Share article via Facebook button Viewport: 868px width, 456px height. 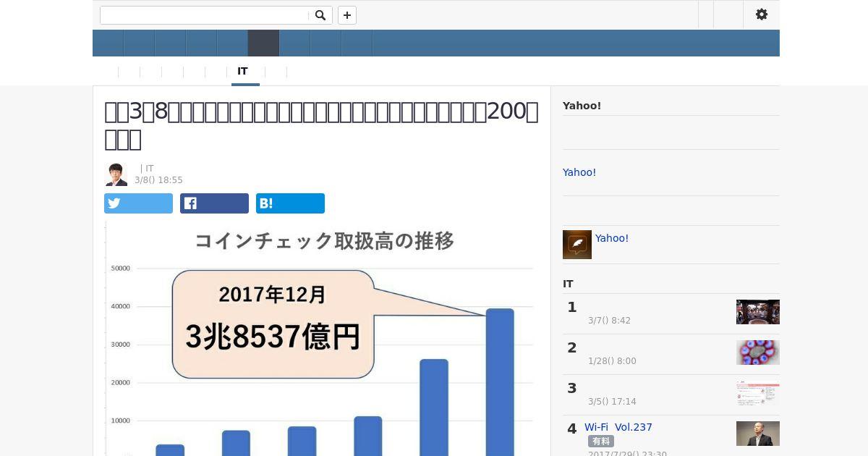(x=214, y=203)
